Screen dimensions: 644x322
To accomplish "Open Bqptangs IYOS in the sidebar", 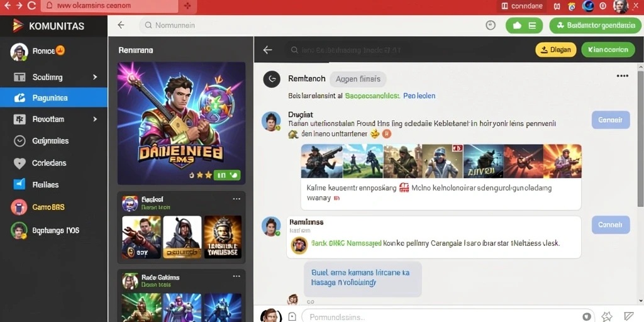I will pos(53,230).
